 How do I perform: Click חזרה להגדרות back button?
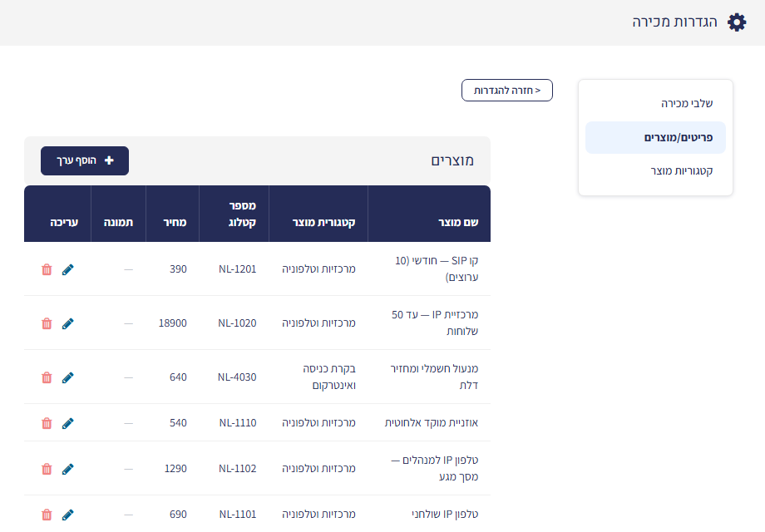(507, 91)
